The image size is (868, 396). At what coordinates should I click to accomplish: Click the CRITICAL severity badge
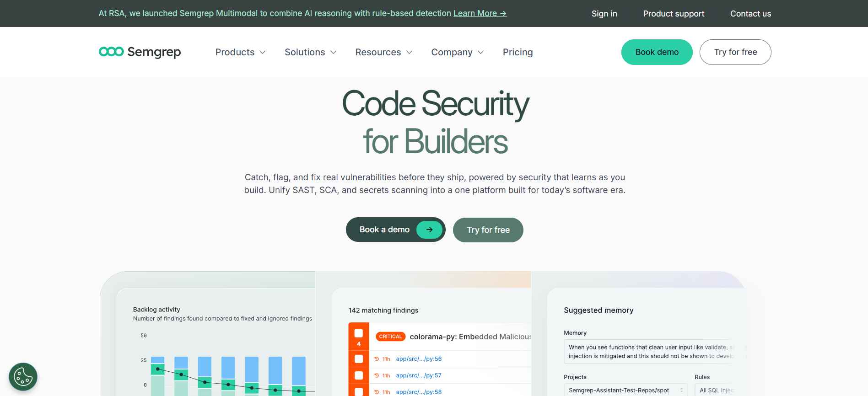tap(390, 337)
